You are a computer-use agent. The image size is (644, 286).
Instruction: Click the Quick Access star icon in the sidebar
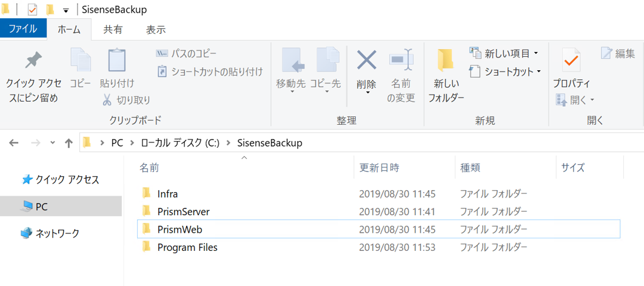[27, 179]
